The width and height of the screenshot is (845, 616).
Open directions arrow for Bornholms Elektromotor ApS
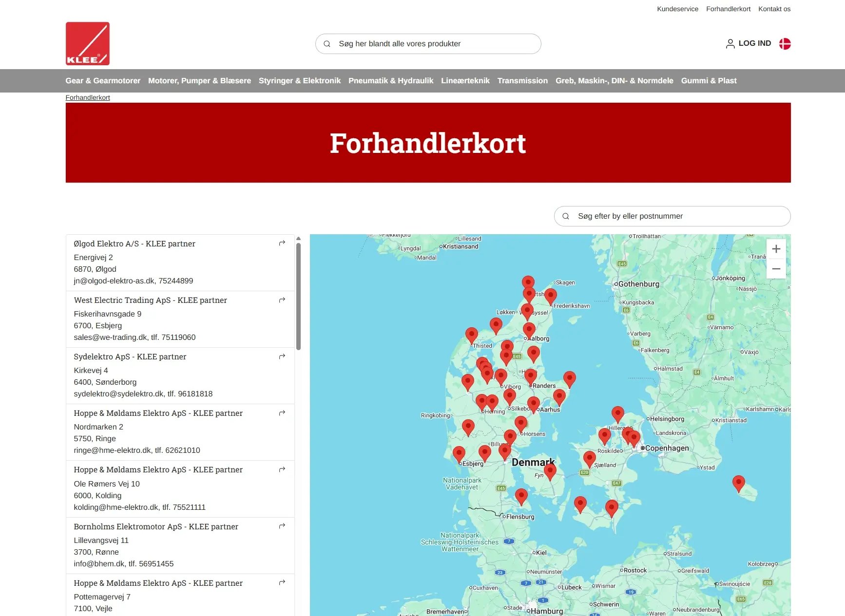pyautogui.click(x=282, y=526)
